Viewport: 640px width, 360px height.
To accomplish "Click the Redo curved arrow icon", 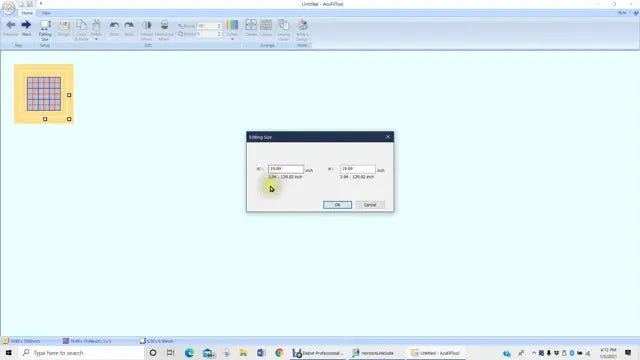I will click(x=129, y=28).
